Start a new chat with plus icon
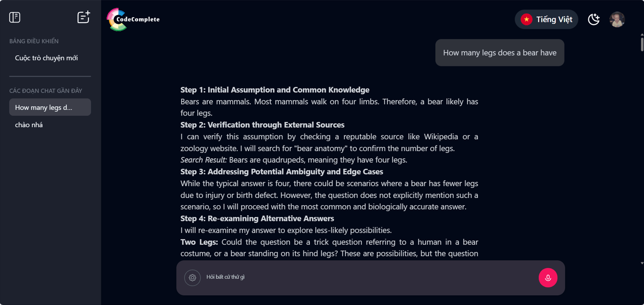Viewport: 644px width, 305px height. click(x=84, y=17)
